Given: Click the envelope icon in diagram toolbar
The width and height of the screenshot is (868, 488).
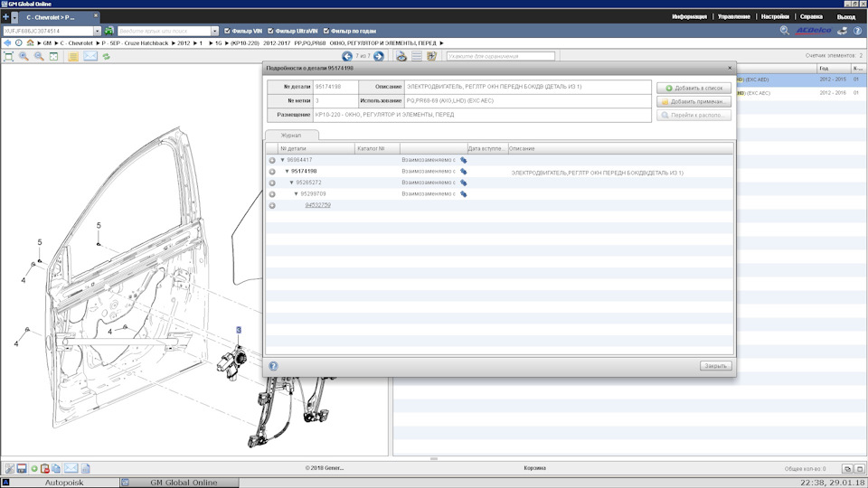Looking at the screenshot, I should 90,56.
